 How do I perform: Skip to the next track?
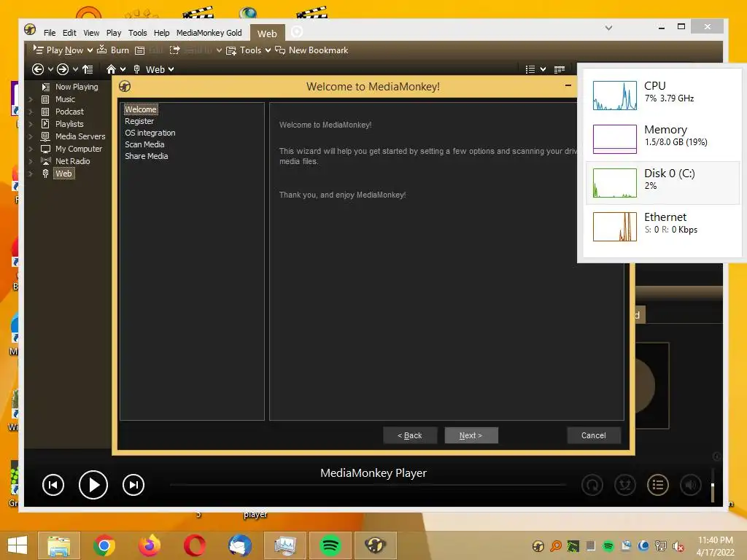(133, 485)
